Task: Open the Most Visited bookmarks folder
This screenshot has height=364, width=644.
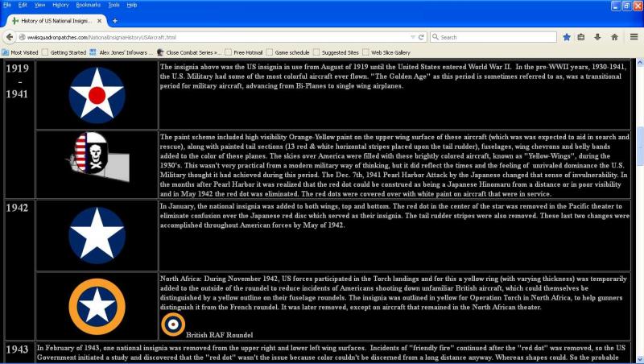Action: pyautogui.click(x=19, y=52)
